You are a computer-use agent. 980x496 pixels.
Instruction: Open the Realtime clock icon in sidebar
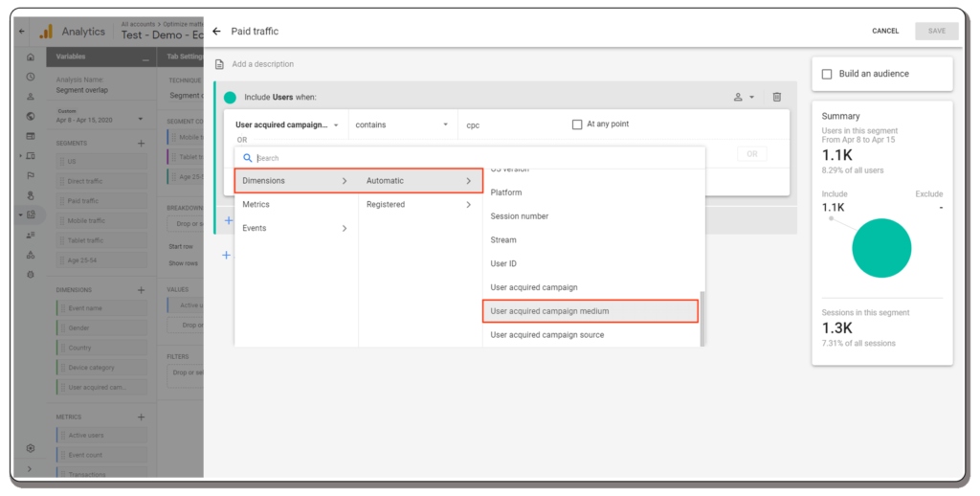[31, 77]
